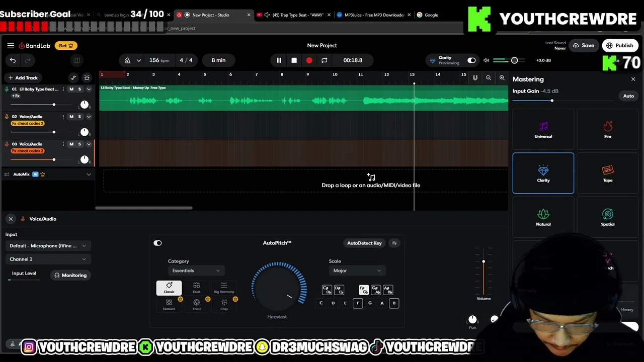Start recording with the red button
The width and height of the screenshot is (644, 362).
click(x=309, y=60)
